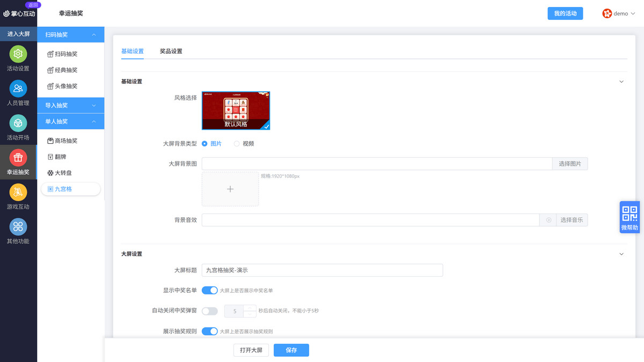Click 选择图片 button

570,164
